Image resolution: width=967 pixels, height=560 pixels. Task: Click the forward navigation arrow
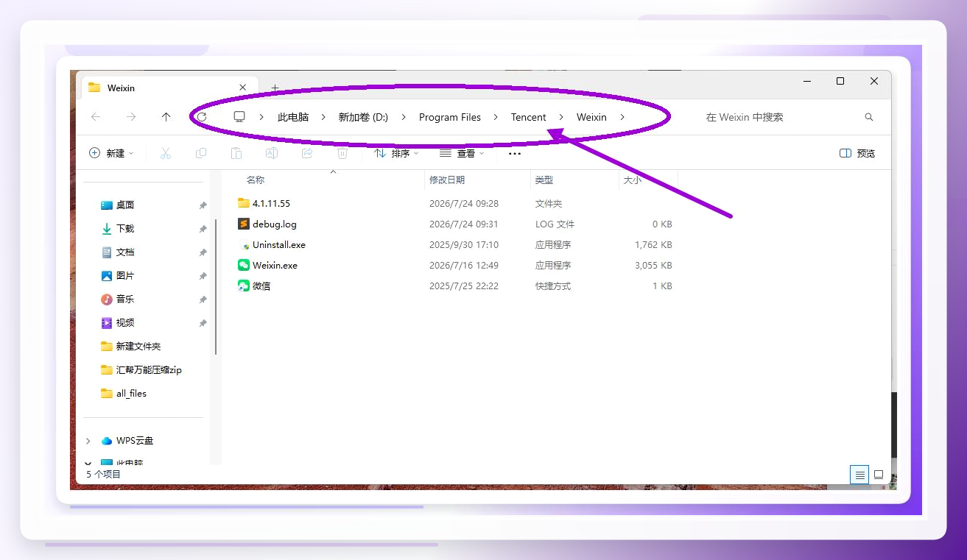[131, 117]
